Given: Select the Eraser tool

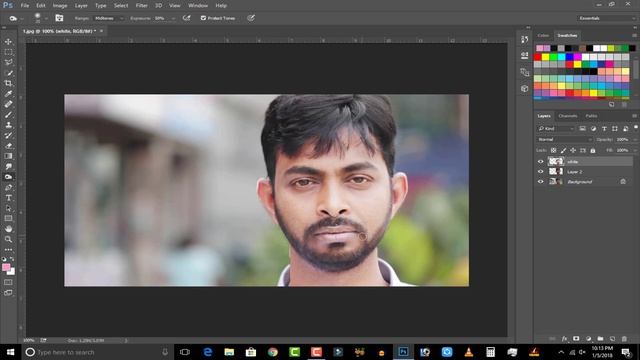Looking at the screenshot, I should (8, 146).
